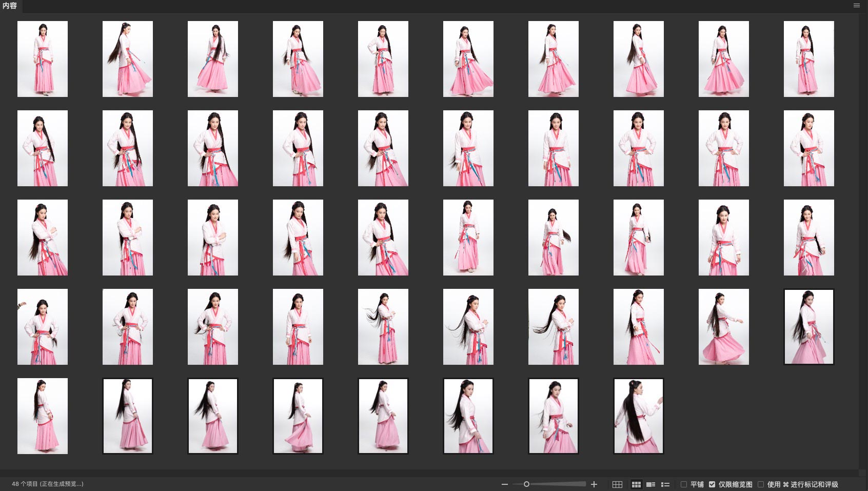Viewport: 868px width, 491px height.
Task: Select the highlighted last thumbnail in fourth row
Action: click(808, 327)
